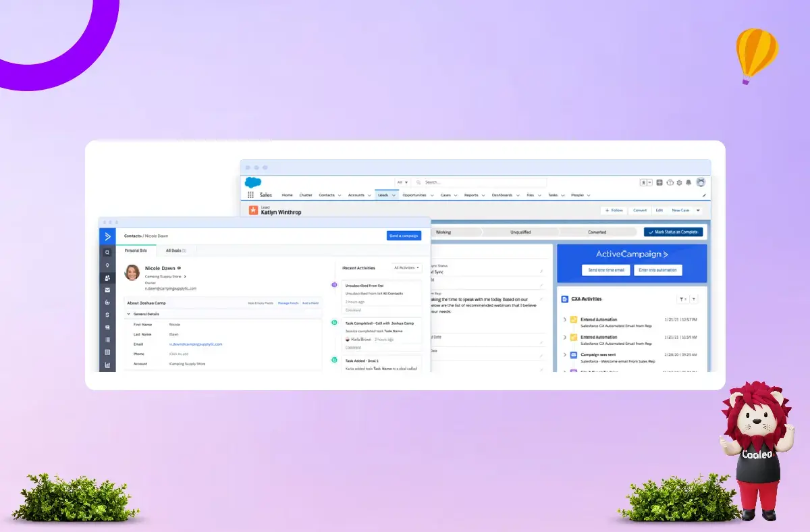
Task: Open the envelope Campaigns icon in sidebar
Action: point(107,290)
